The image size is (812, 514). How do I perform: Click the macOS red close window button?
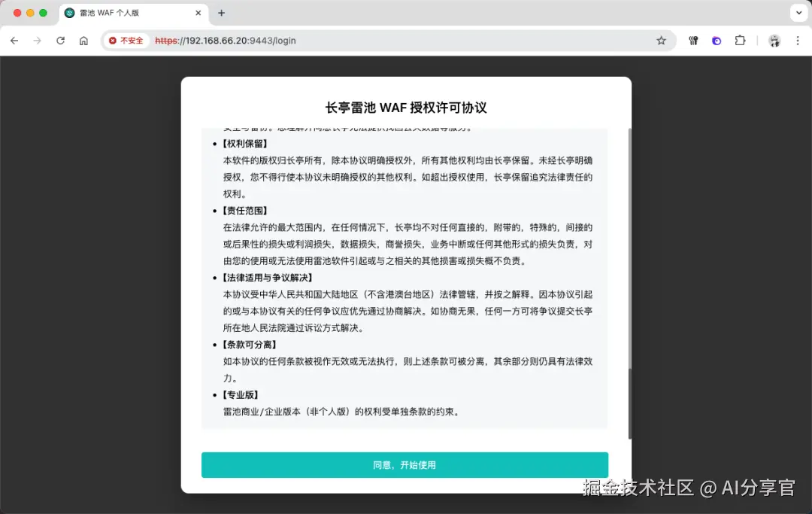click(17, 13)
